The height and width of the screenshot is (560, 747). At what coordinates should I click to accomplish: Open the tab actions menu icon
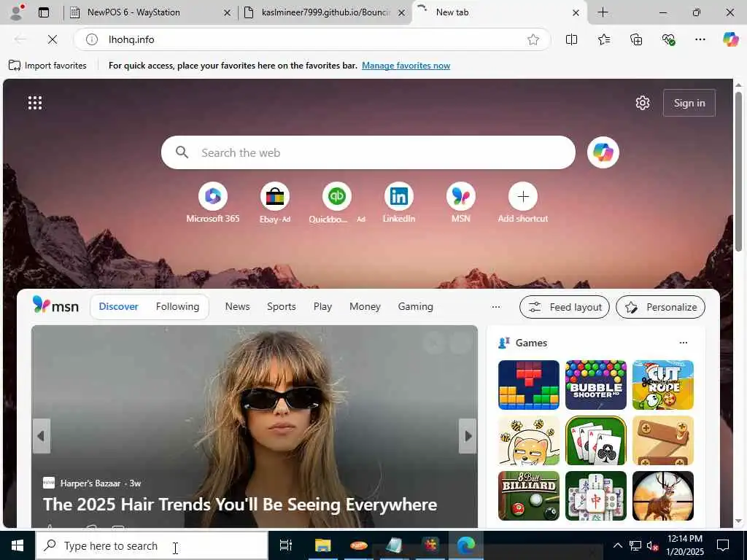(x=44, y=12)
